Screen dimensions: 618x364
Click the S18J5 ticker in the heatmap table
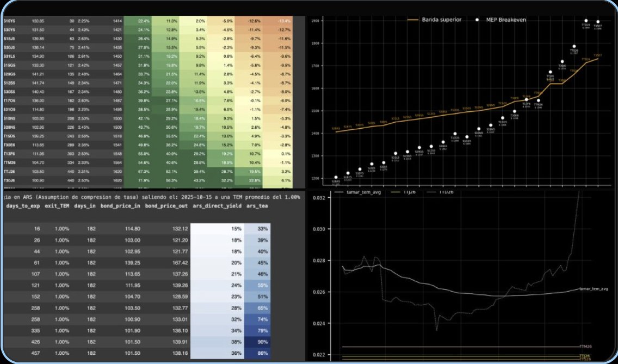click(9, 39)
